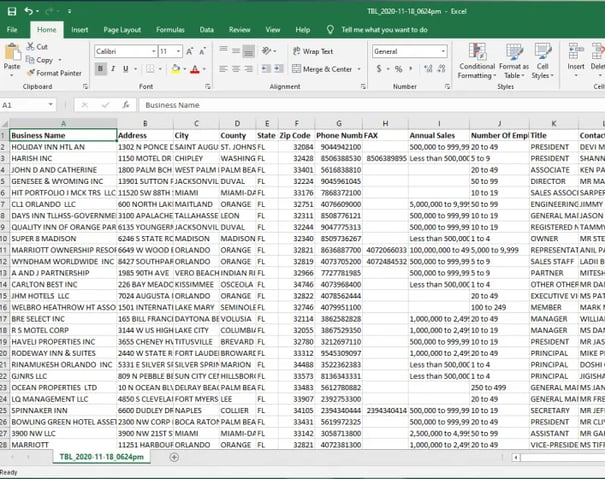Click the Undo arrow icon
605x479 pixels.
29,11
